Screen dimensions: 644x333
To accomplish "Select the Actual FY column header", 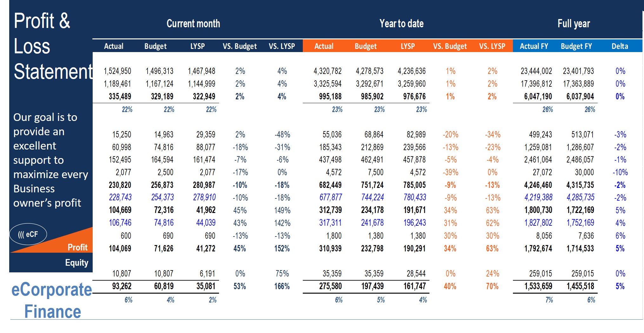I will point(534,46).
